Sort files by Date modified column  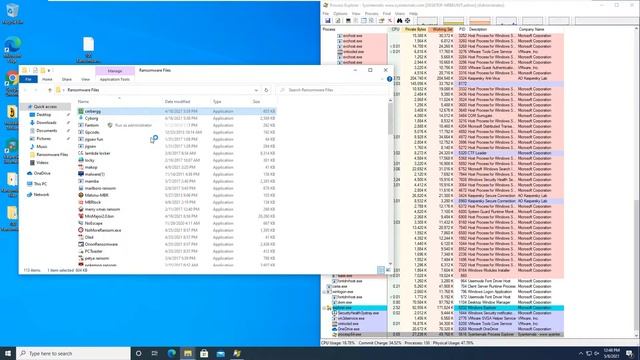(x=177, y=101)
